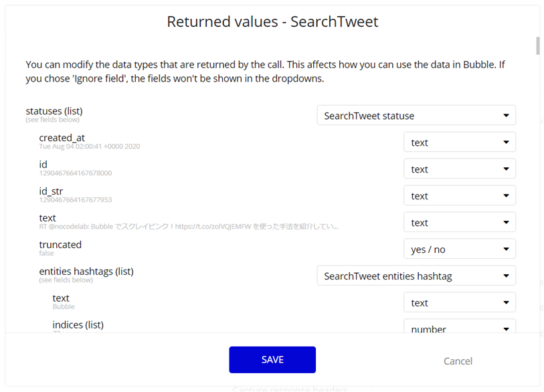Image resolution: width=544 pixels, height=392 pixels.
Task: Change hashtag text field data type
Action: tap(459, 302)
